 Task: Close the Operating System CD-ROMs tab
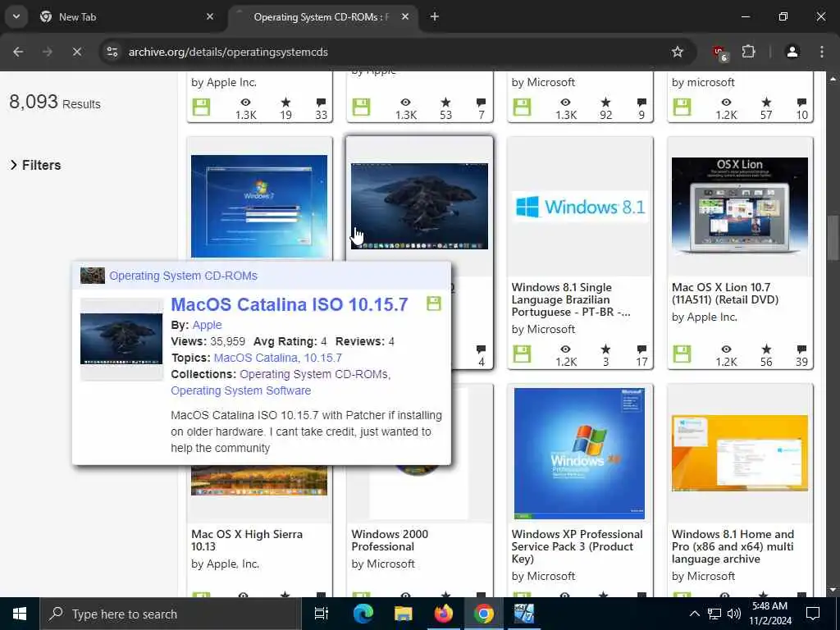(x=405, y=16)
